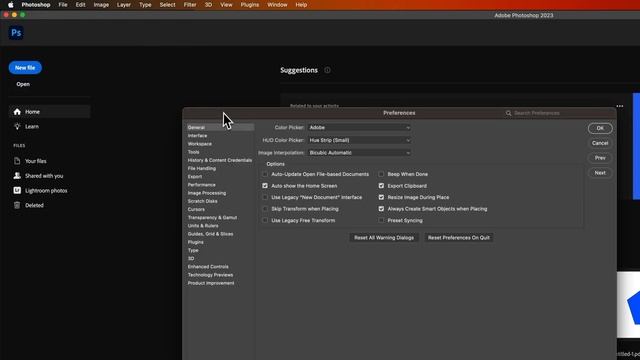
Task: Enable Use Legacy New Document Interface
Action: 265,197
